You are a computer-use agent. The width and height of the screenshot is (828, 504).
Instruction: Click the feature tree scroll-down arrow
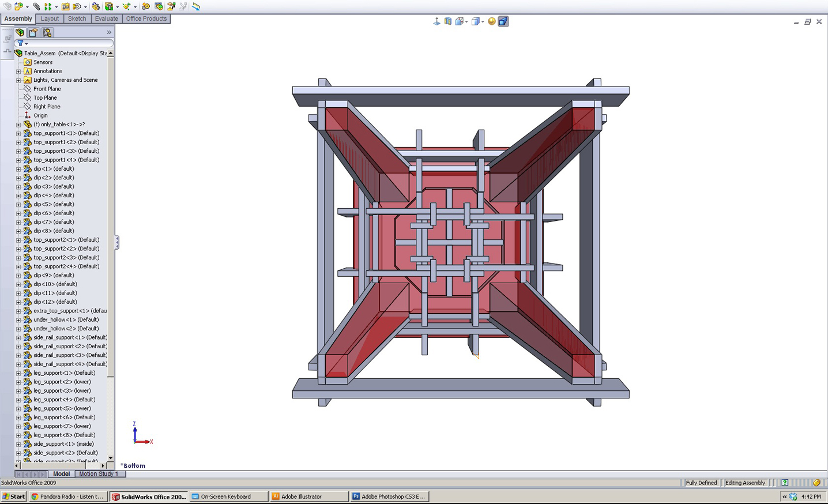[x=111, y=458]
